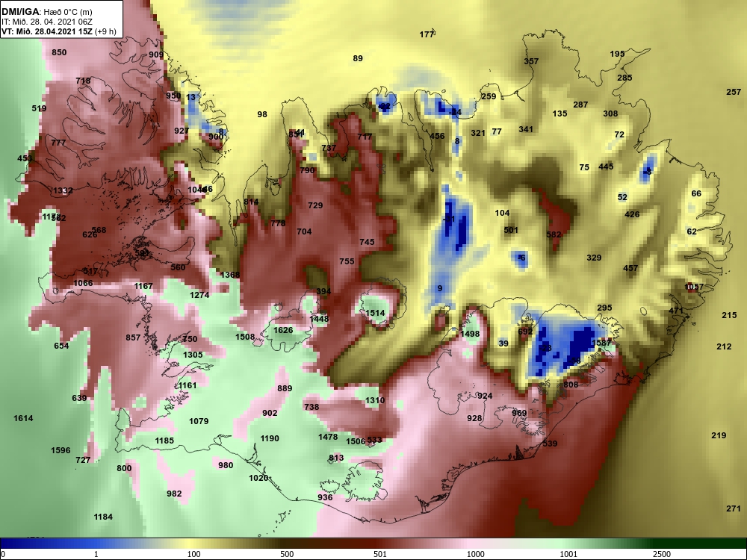
Task: Click the map value '582'
Action: [x=554, y=234]
